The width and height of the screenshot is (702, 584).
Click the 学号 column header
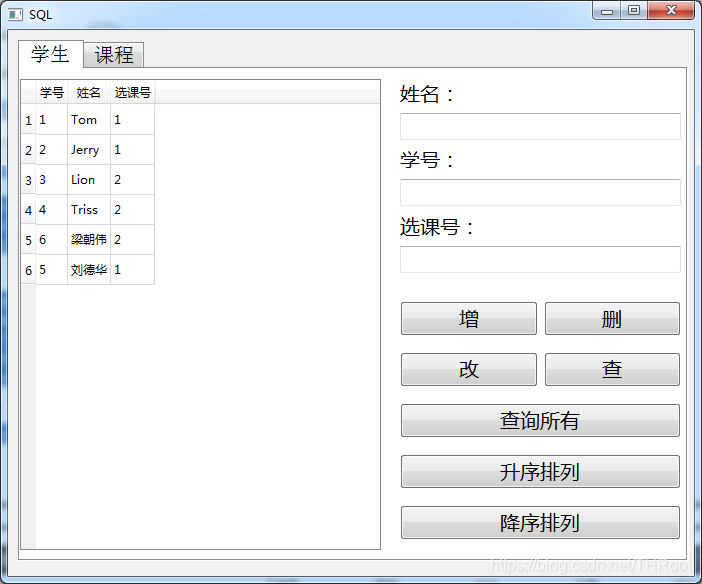[51, 93]
